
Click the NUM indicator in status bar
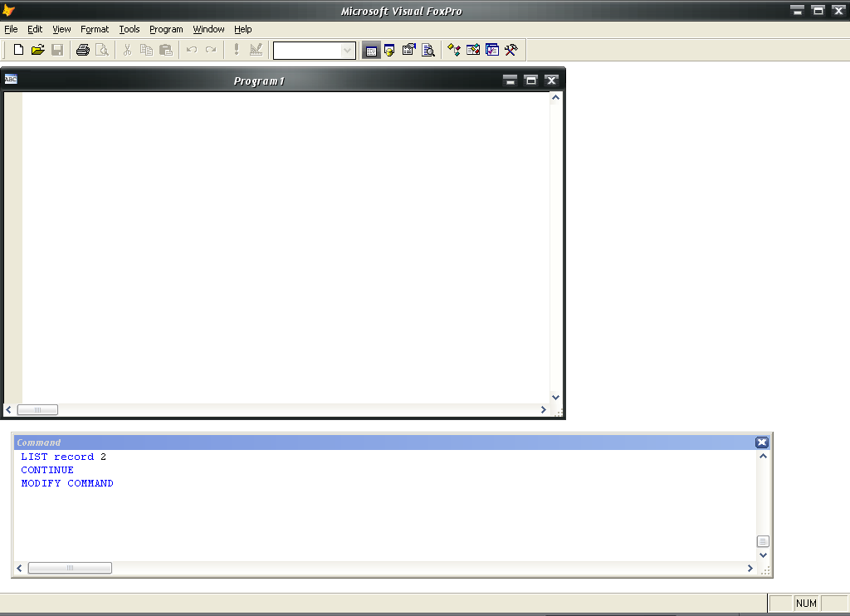click(806, 603)
